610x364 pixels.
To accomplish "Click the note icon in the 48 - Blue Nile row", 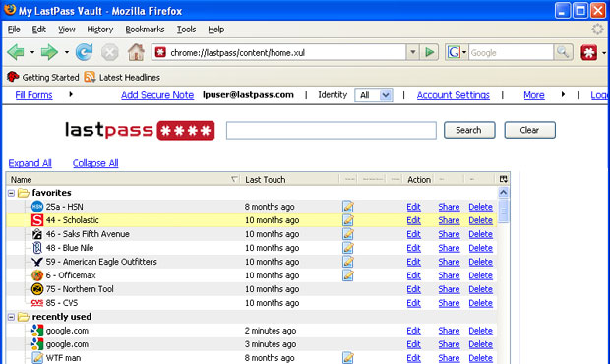I will 348,248.
